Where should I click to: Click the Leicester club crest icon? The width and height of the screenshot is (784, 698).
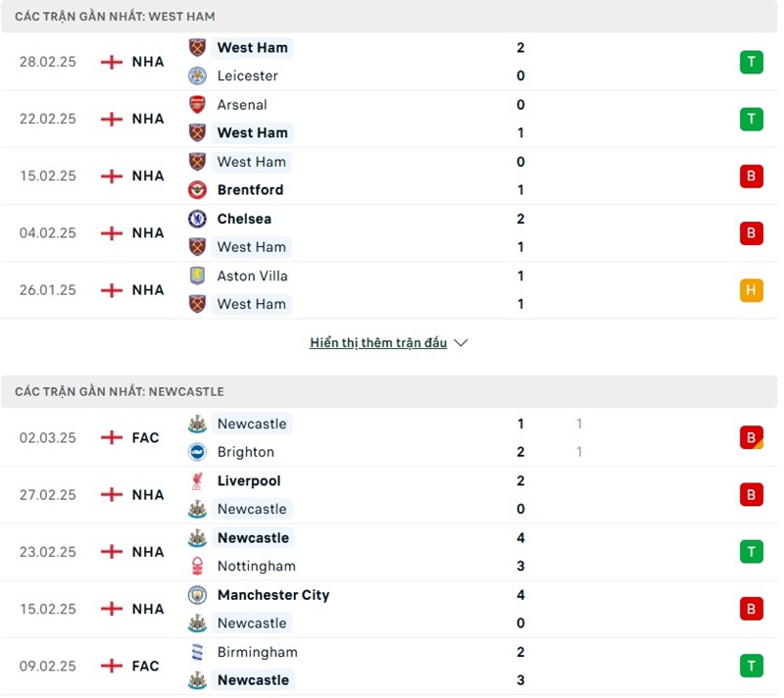pos(198,75)
